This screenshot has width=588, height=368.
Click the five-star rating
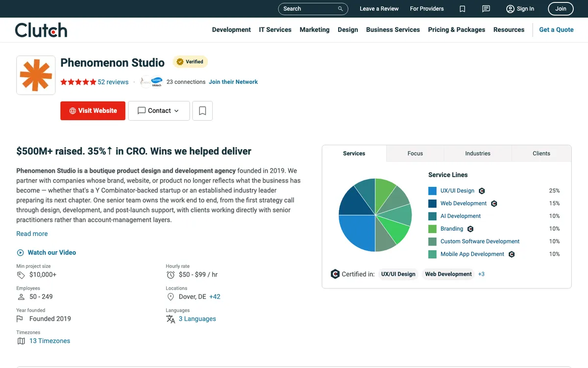point(78,82)
